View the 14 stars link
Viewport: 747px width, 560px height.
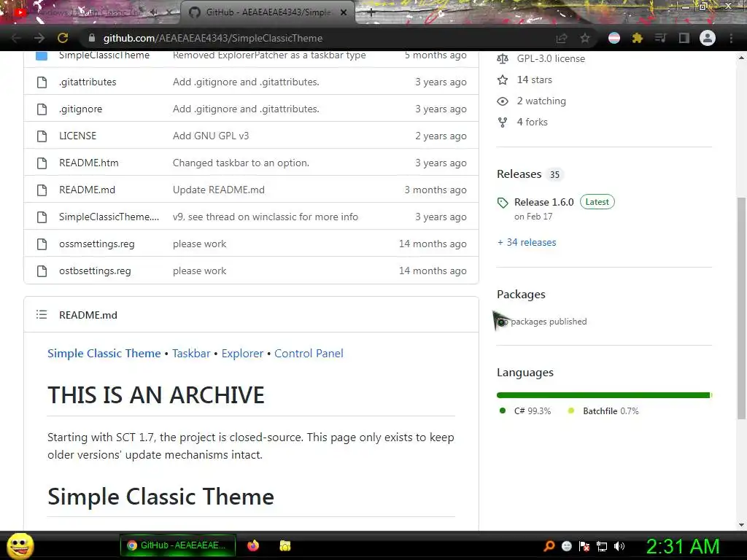pyautogui.click(x=535, y=79)
